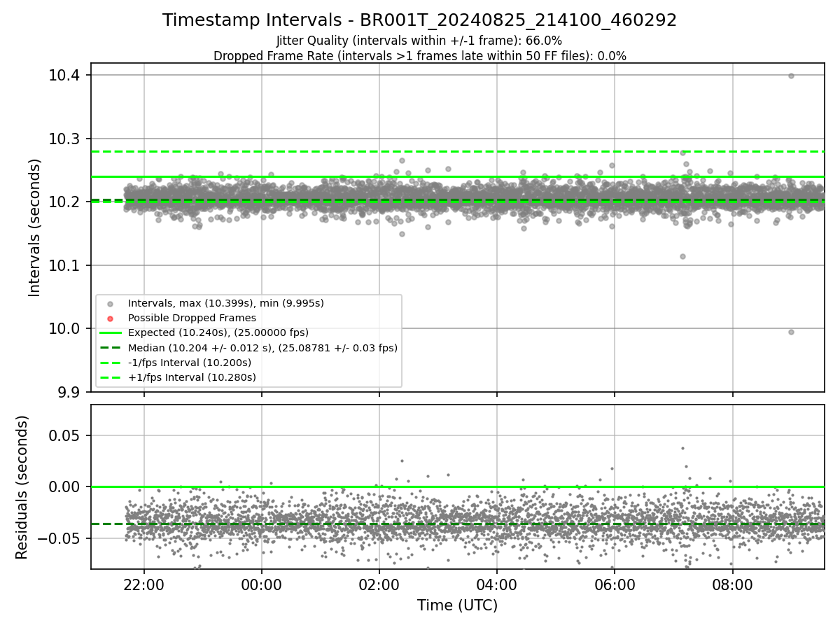The height and width of the screenshot is (630, 840).
Task: Click the 10.4 y-axis tick label
Action: pyautogui.click(x=64, y=76)
